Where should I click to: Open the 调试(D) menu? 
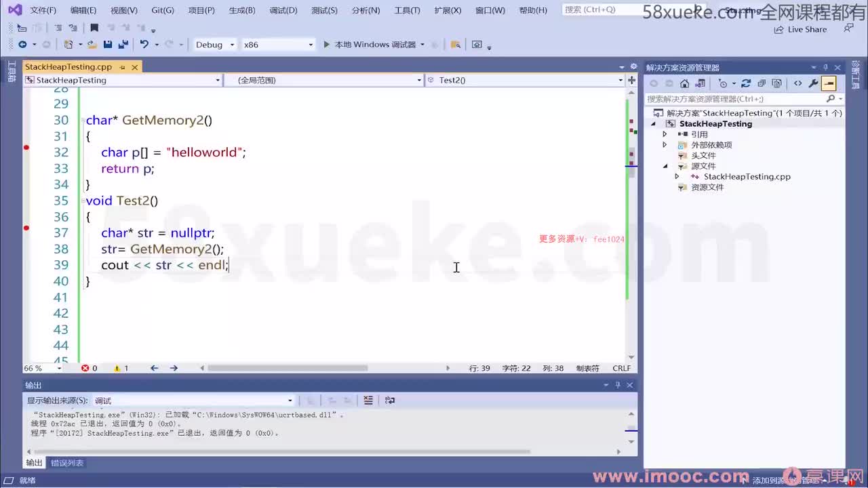click(283, 10)
